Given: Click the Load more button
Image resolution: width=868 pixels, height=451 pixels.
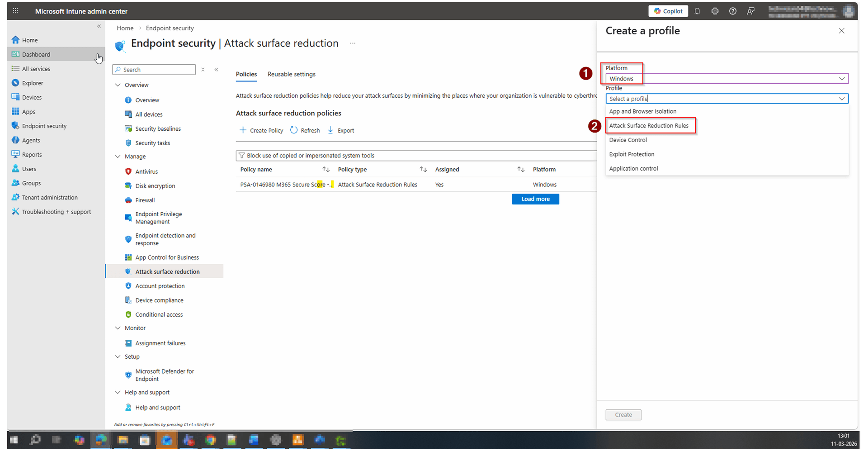Looking at the screenshot, I should (x=535, y=199).
